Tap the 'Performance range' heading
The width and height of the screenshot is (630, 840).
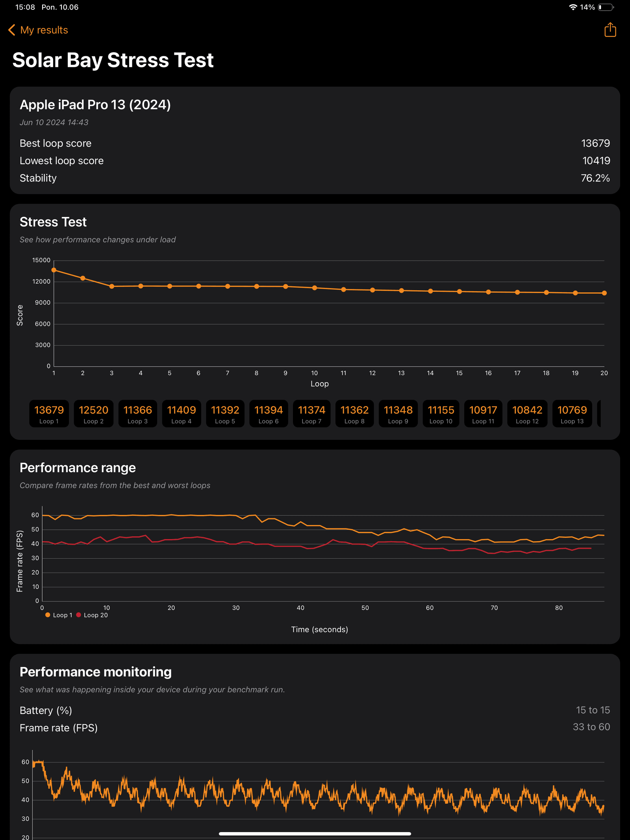[x=78, y=468]
